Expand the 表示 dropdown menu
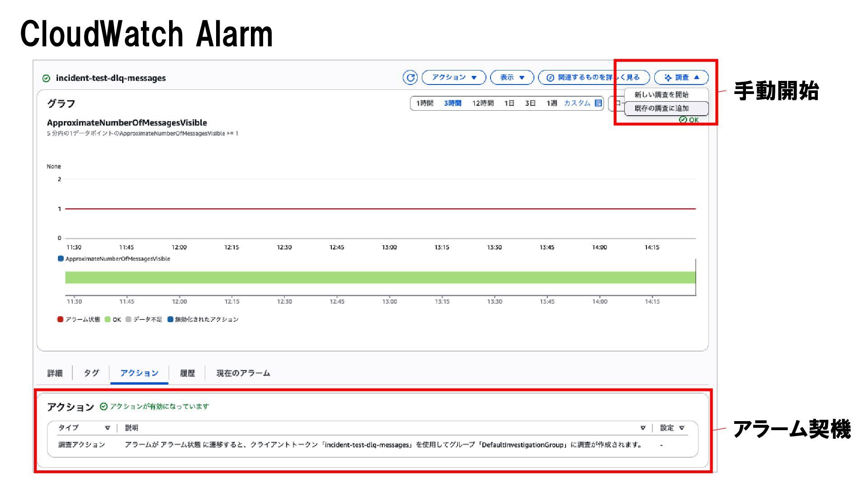Viewport: 868px width, 488px height. (x=512, y=78)
